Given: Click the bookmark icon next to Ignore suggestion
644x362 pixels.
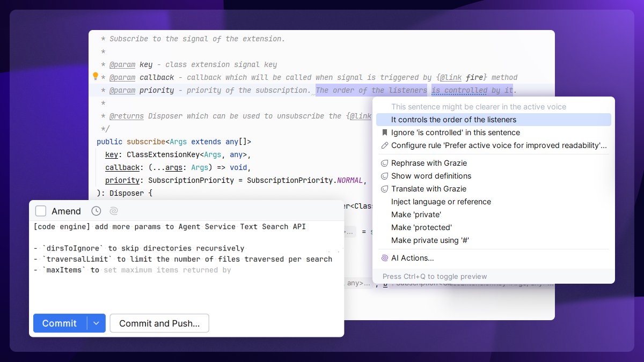Looking at the screenshot, I should pos(385,132).
